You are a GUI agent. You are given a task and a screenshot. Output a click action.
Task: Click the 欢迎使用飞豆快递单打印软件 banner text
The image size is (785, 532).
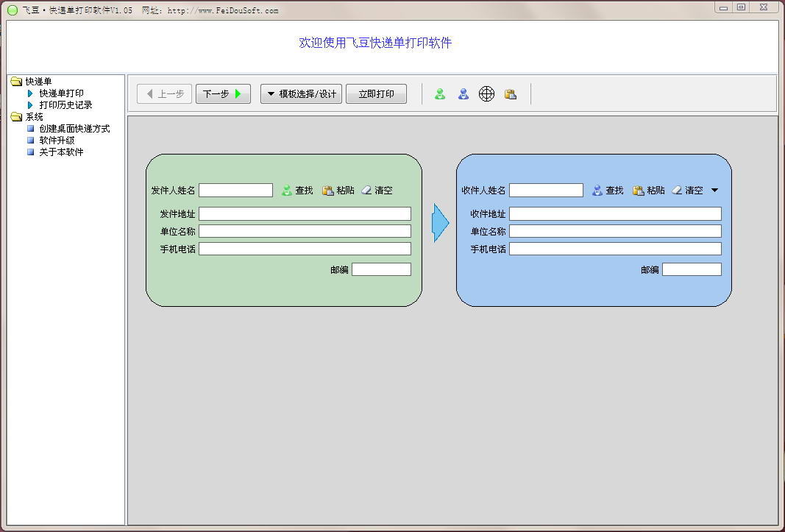click(x=375, y=43)
